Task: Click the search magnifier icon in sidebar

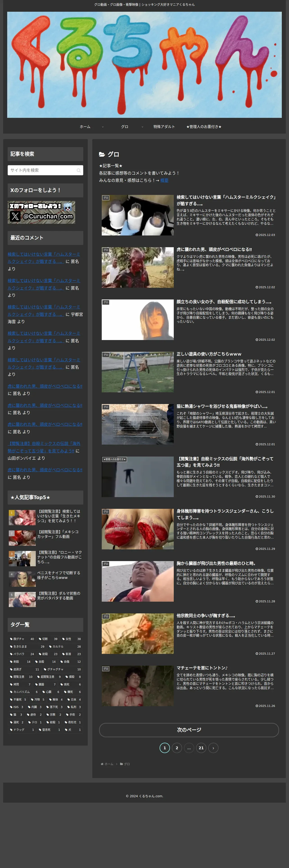Action: 79,170
